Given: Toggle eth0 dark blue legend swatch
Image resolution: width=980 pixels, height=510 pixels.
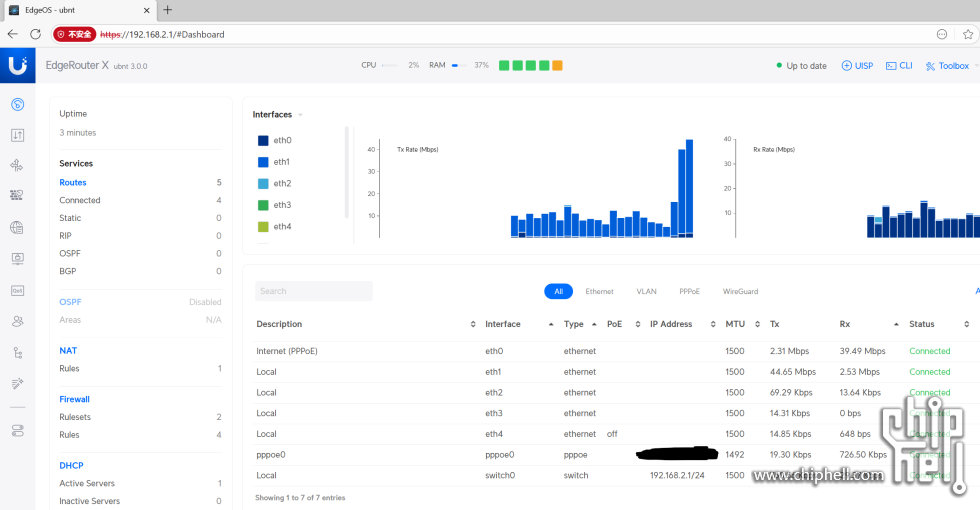Looking at the screenshot, I should (x=263, y=141).
